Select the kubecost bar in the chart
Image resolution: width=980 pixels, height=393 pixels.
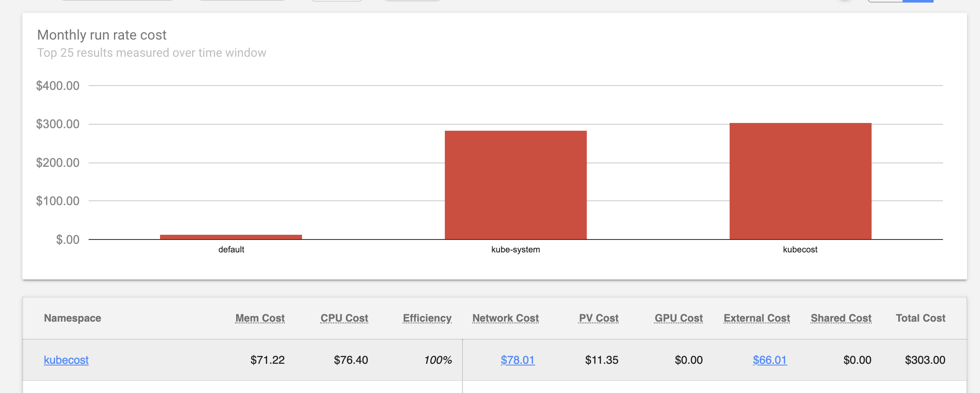click(801, 181)
